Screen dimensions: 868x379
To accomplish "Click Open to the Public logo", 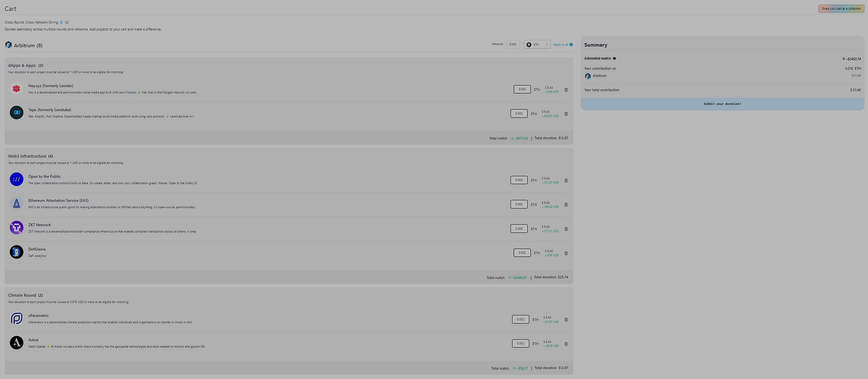I will [16, 179].
